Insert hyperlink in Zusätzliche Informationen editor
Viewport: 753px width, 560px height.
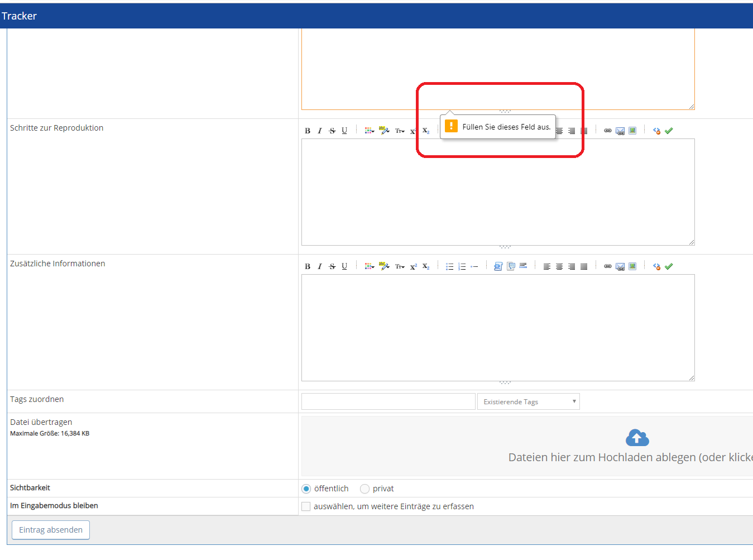pos(608,267)
